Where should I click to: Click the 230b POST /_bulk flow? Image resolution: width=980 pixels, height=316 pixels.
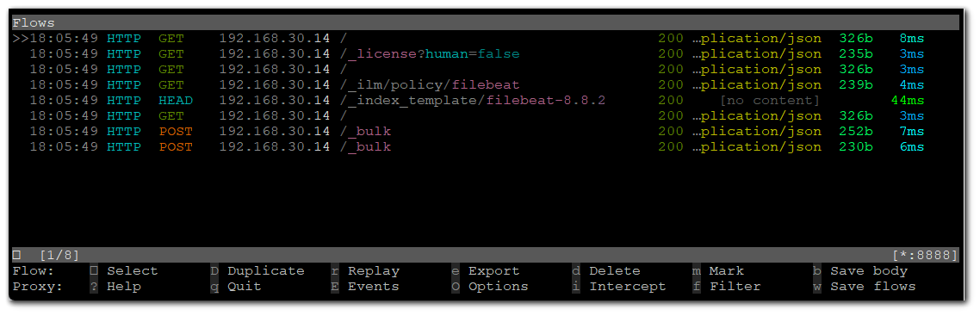tap(486, 147)
